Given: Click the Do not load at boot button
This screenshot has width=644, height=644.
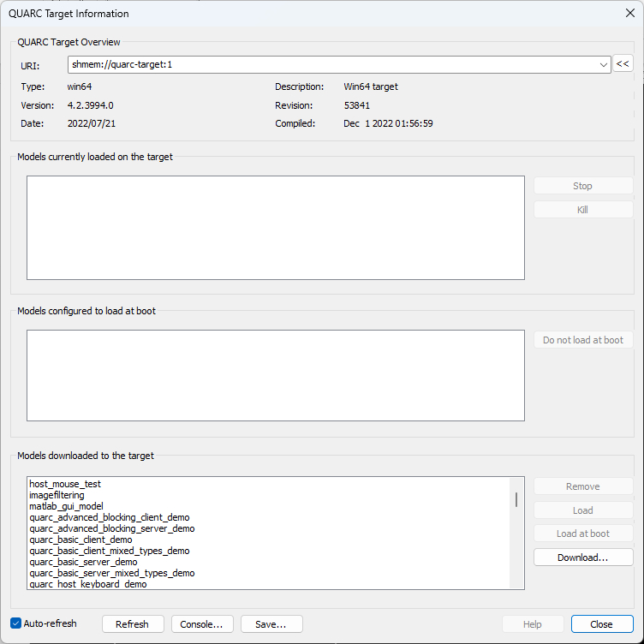Looking at the screenshot, I should pyautogui.click(x=583, y=340).
